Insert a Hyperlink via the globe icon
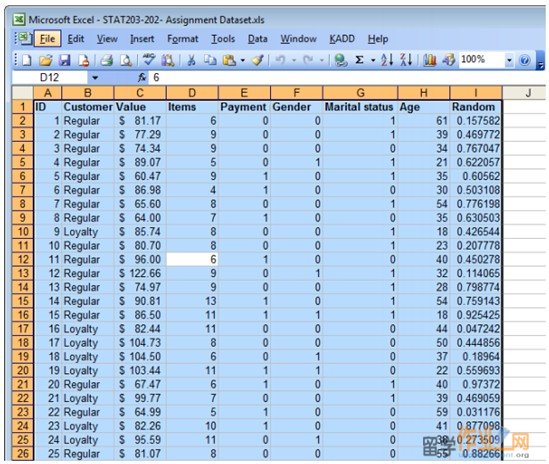 tap(341, 61)
